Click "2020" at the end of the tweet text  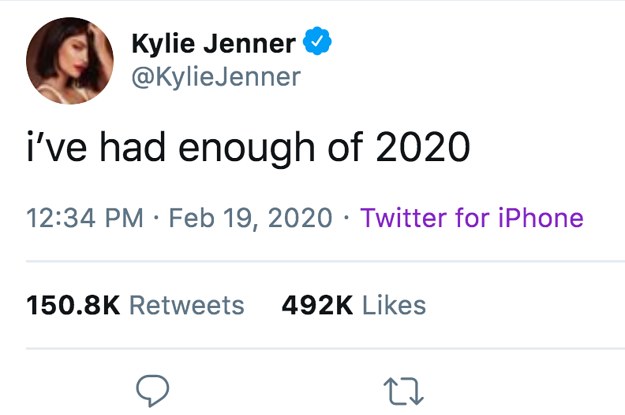tap(422, 150)
